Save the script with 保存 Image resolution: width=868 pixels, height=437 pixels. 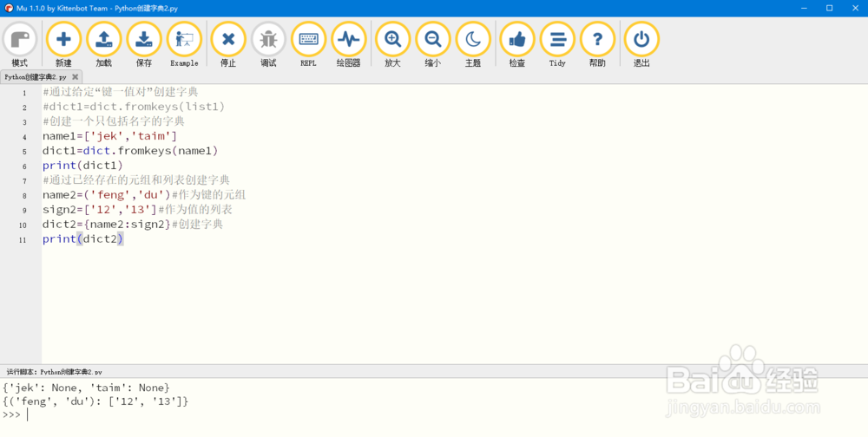144,45
